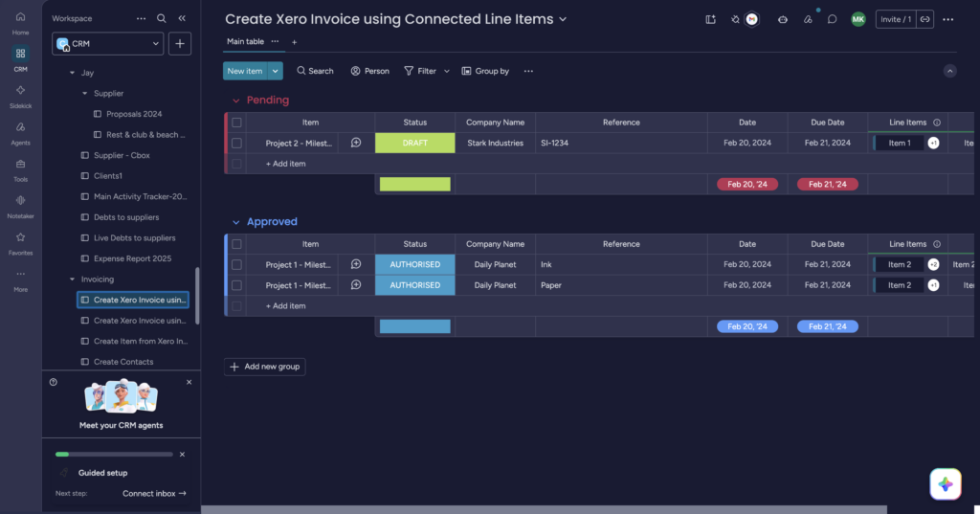Add a new workspace item with plus button
This screenshot has height=514, width=980.
179,44
